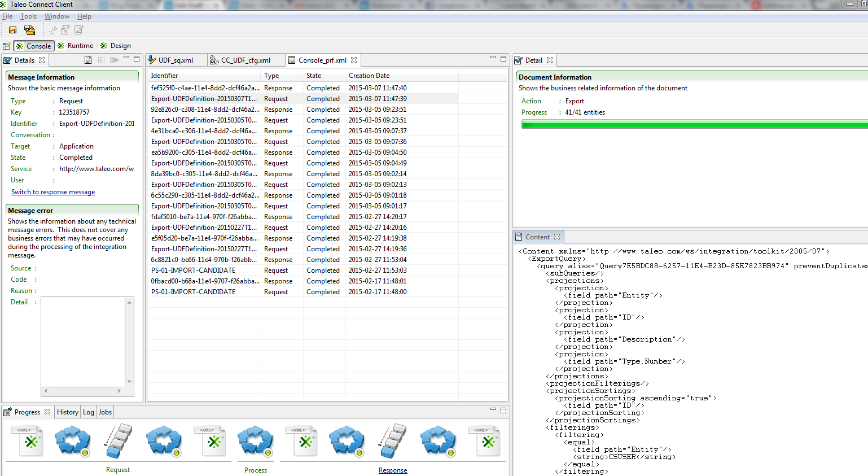
Task: Click the document icon in Details panel toolbar
Action: click(x=88, y=60)
